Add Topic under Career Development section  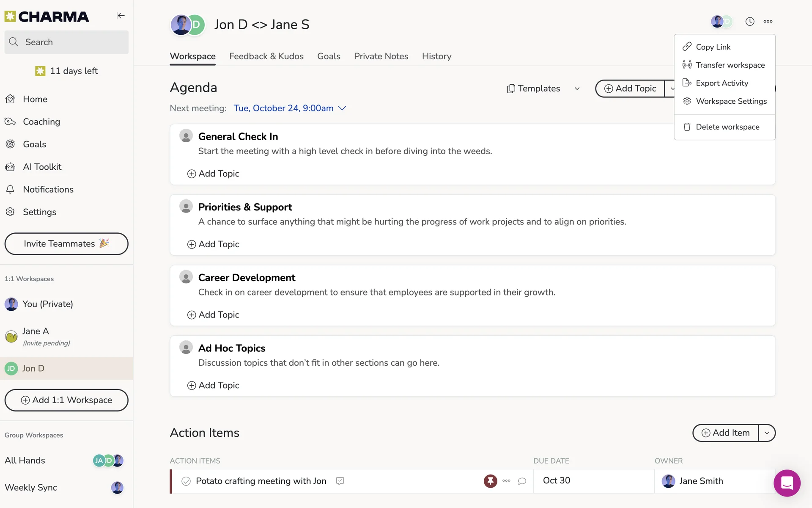coord(213,315)
